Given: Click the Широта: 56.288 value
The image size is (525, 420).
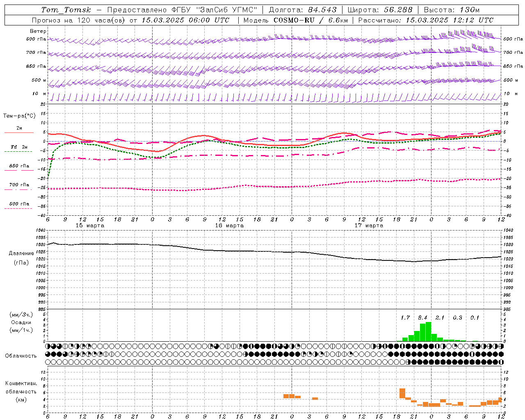Looking at the screenshot, I should coord(380,10).
